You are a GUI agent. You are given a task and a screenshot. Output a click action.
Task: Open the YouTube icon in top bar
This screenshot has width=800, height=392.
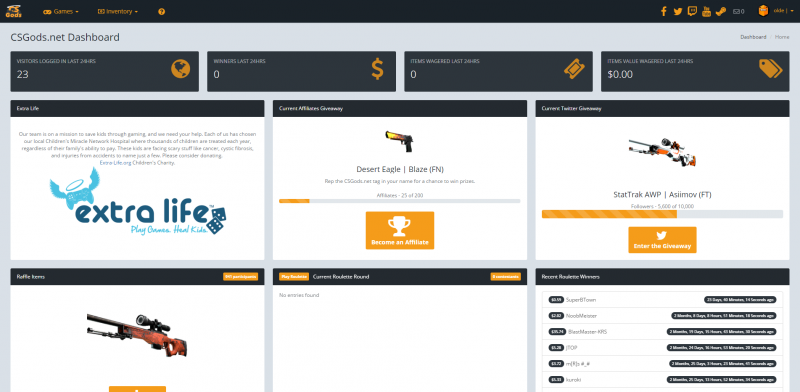click(706, 11)
